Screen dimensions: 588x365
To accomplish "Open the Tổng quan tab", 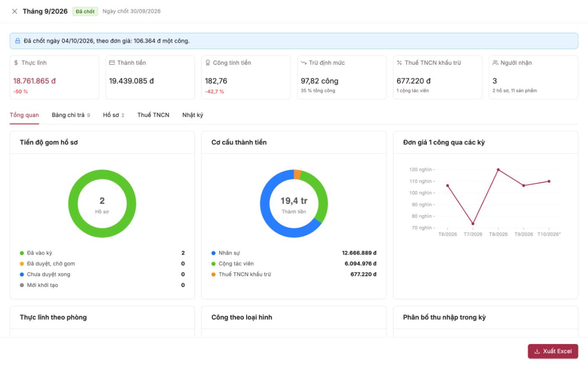I will tap(24, 115).
